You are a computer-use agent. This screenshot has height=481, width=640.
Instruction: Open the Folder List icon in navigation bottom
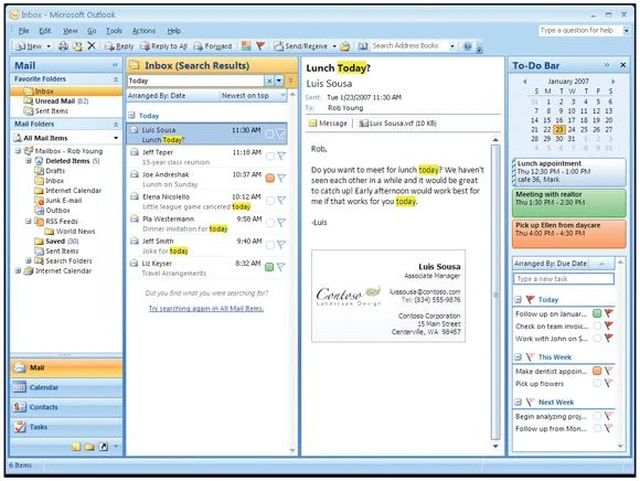tap(90, 447)
